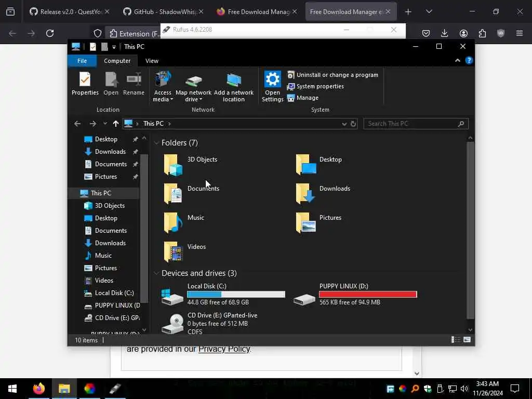Open Firefox application menu
Image resolution: width=532 pixels, height=399 pixels.
point(520,33)
